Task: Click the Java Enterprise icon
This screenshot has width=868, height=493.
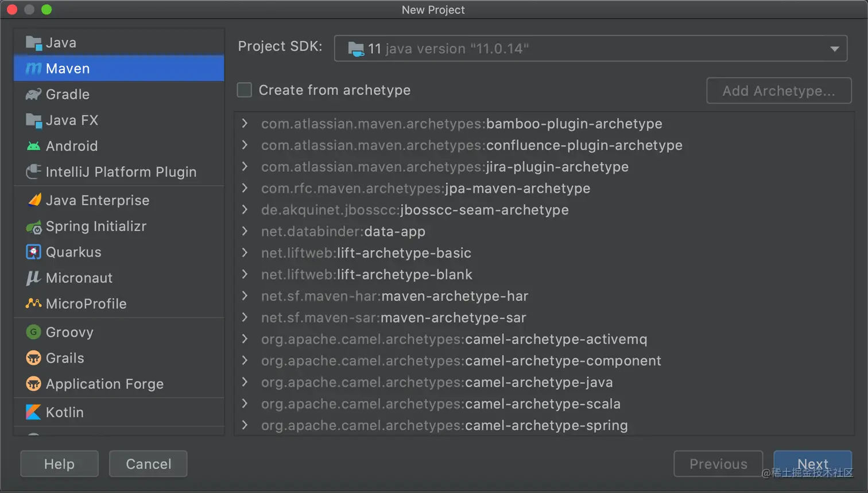Action: [34, 200]
